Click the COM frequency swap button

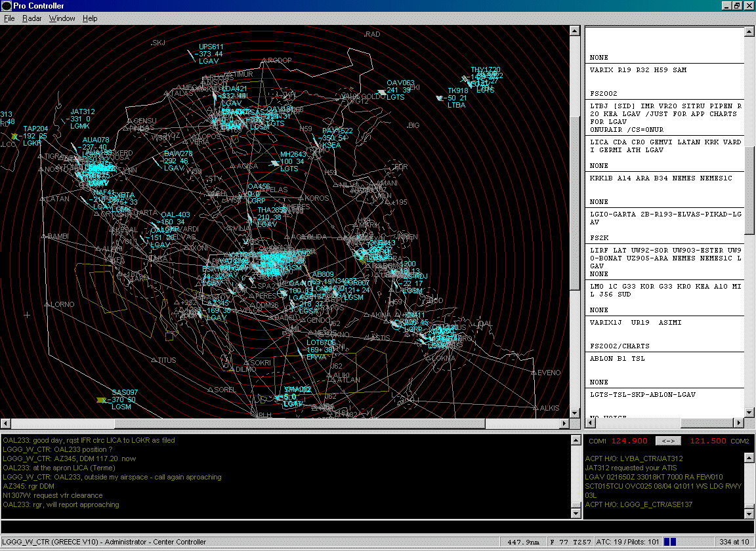(668, 441)
